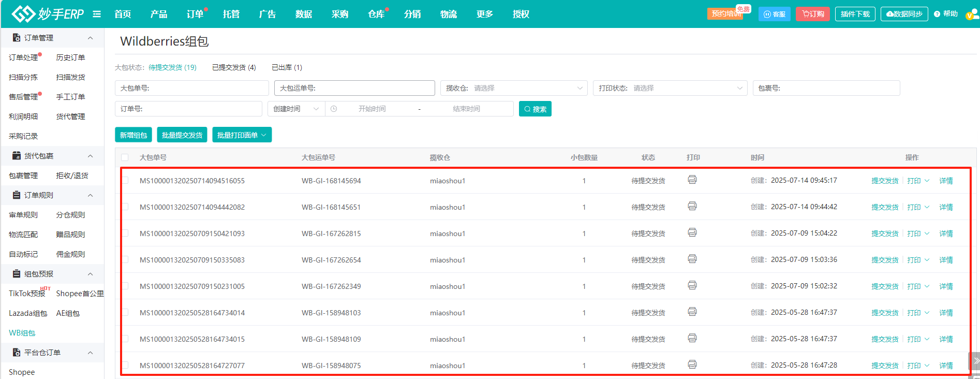Click the 预约培训 button
This screenshot has width=980, height=379.
pos(725,14)
